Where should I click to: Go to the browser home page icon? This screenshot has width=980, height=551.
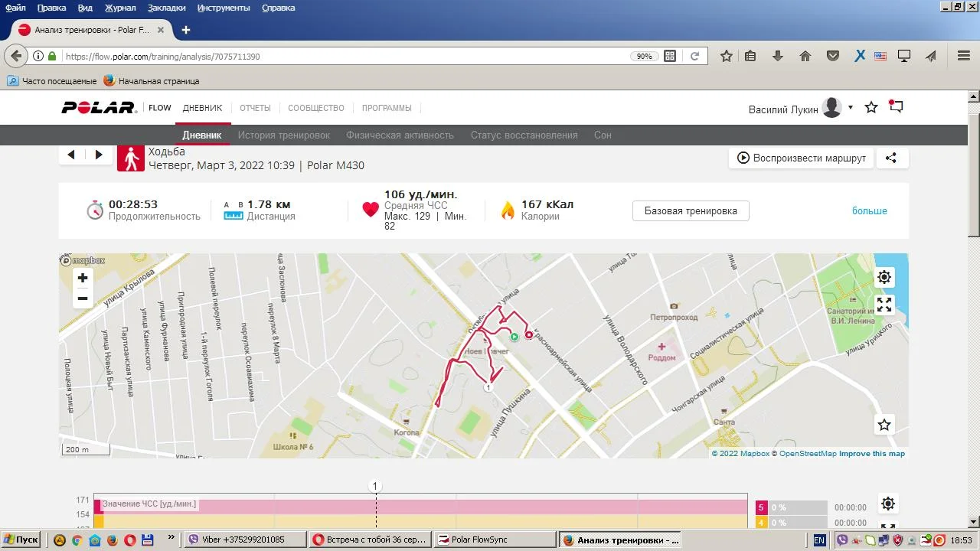805,56
